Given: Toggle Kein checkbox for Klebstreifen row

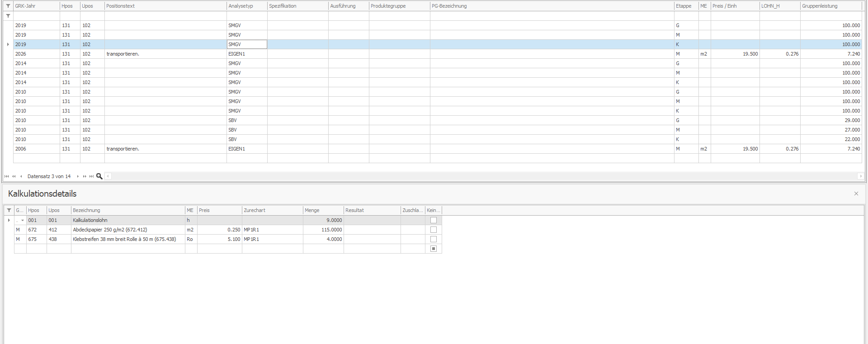Looking at the screenshot, I should point(434,239).
